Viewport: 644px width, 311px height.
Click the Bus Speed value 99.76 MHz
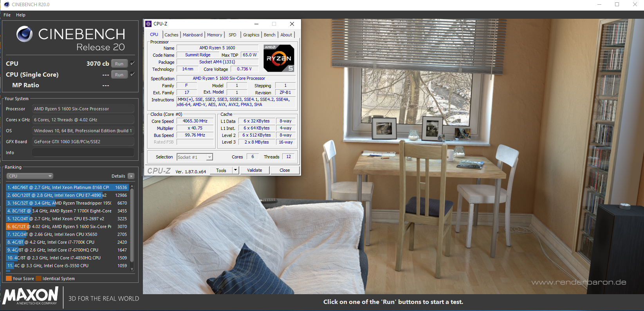[195, 135]
